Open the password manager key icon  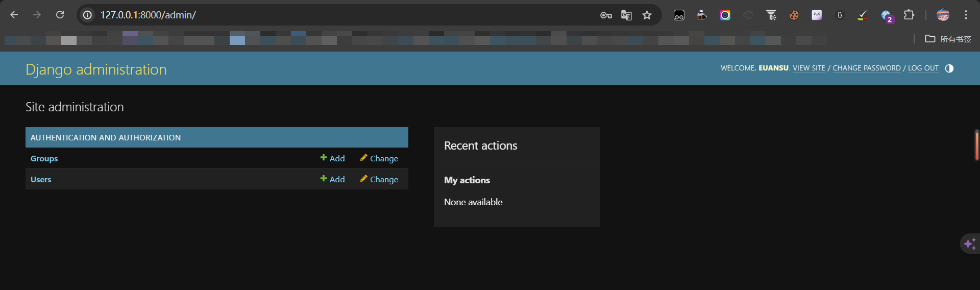point(606,15)
